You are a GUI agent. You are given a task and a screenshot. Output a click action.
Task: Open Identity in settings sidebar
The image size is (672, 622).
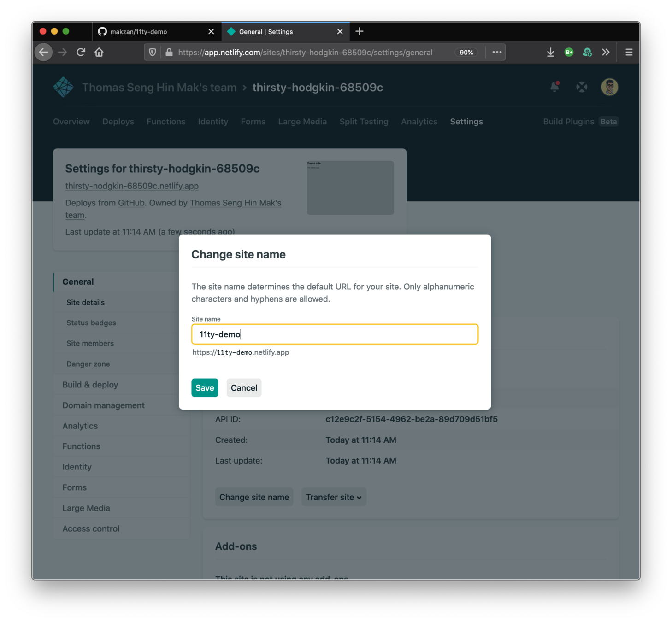pos(77,467)
